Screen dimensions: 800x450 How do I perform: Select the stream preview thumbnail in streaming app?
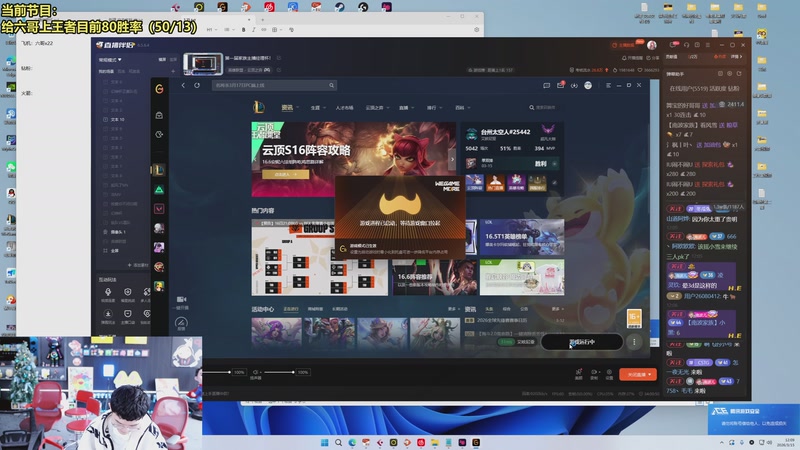(203, 64)
